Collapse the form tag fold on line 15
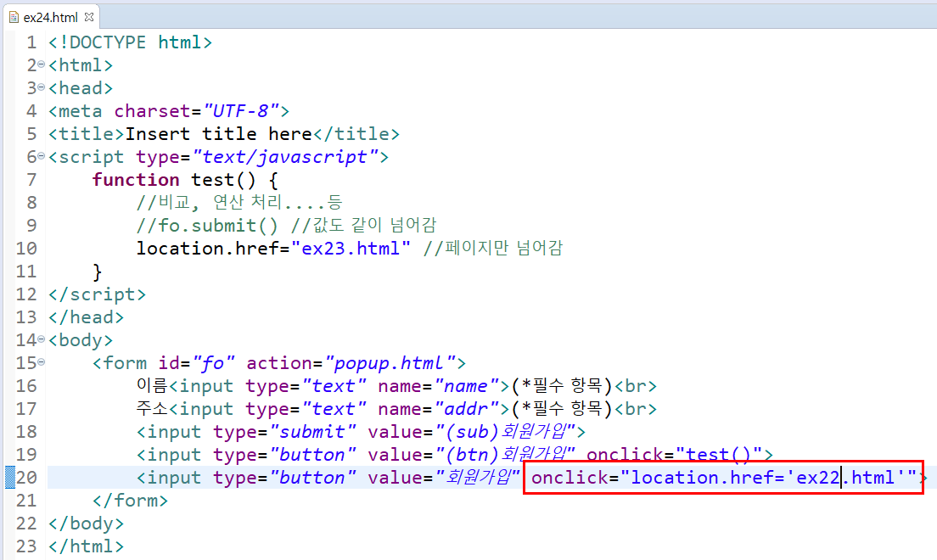 click(x=42, y=361)
